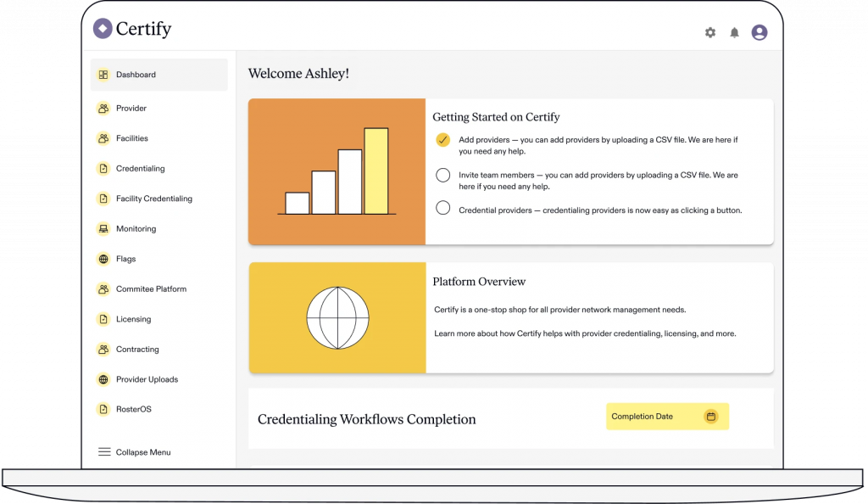Open the Credentialing sidebar icon
The width and height of the screenshot is (868, 504).
tap(103, 168)
